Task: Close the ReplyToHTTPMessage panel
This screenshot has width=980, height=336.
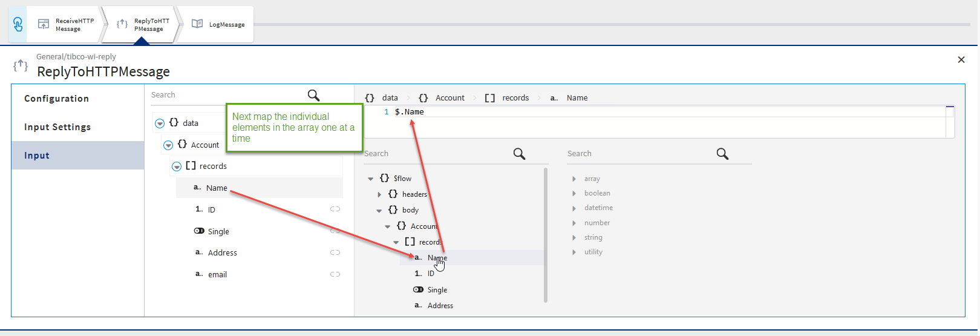Action: point(961,59)
